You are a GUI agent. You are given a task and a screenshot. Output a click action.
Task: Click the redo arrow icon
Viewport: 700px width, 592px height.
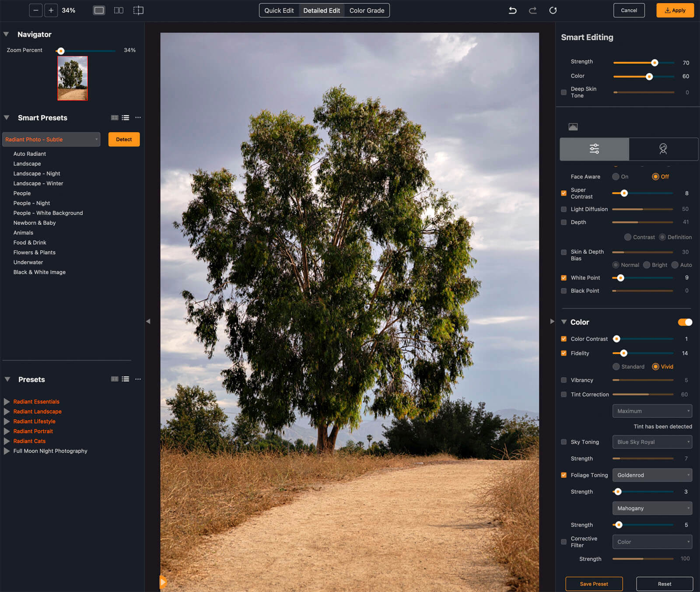(x=532, y=10)
